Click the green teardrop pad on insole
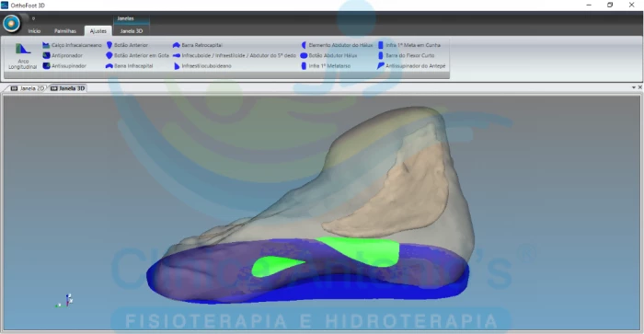 (276, 266)
